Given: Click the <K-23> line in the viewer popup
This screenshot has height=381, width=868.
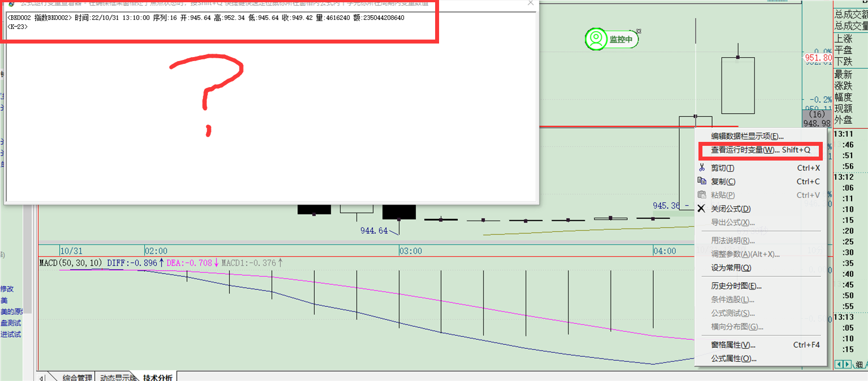Looking at the screenshot, I should pos(18,27).
